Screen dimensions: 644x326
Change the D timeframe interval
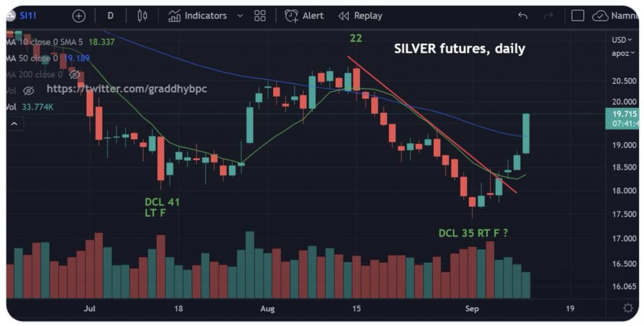111,16
